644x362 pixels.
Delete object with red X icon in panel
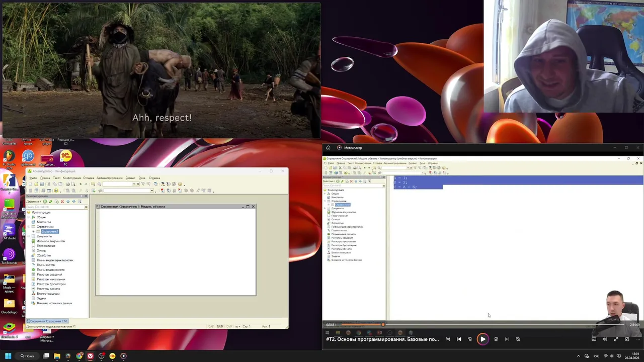[62, 202]
